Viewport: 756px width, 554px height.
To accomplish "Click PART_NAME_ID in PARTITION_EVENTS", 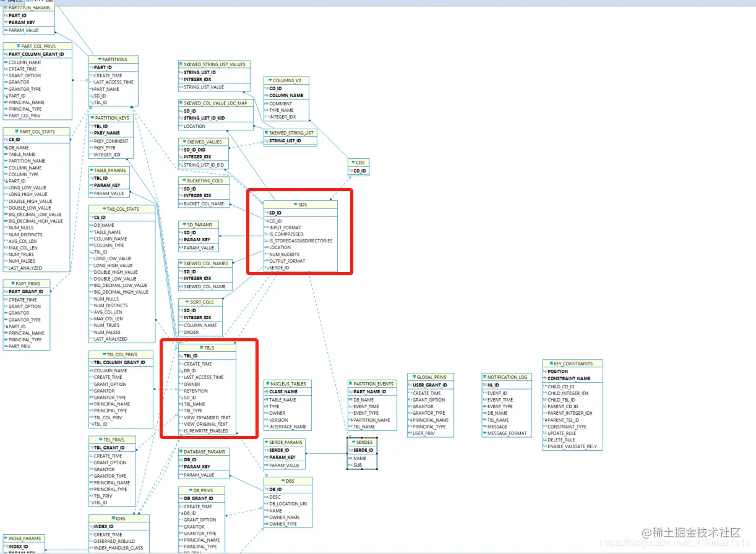I will pyautogui.click(x=369, y=392).
